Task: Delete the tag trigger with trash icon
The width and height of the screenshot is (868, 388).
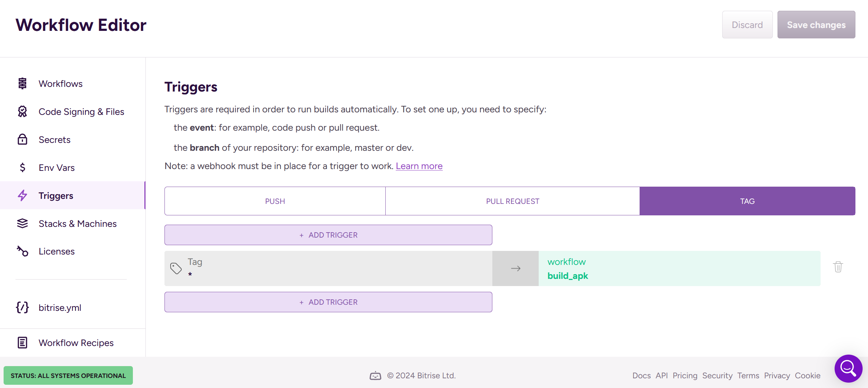Action: click(x=838, y=267)
